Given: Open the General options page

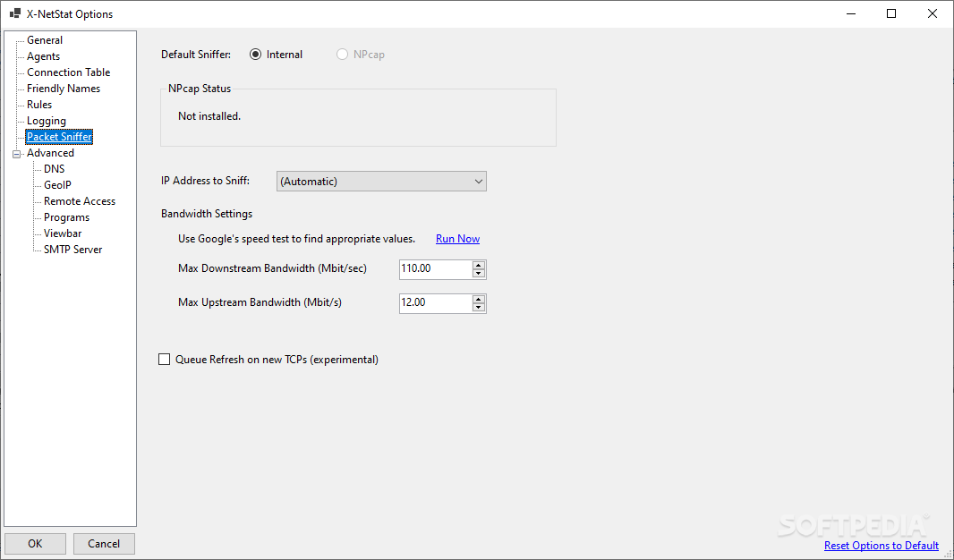Looking at the screenshot, I should tap(45, 40).
